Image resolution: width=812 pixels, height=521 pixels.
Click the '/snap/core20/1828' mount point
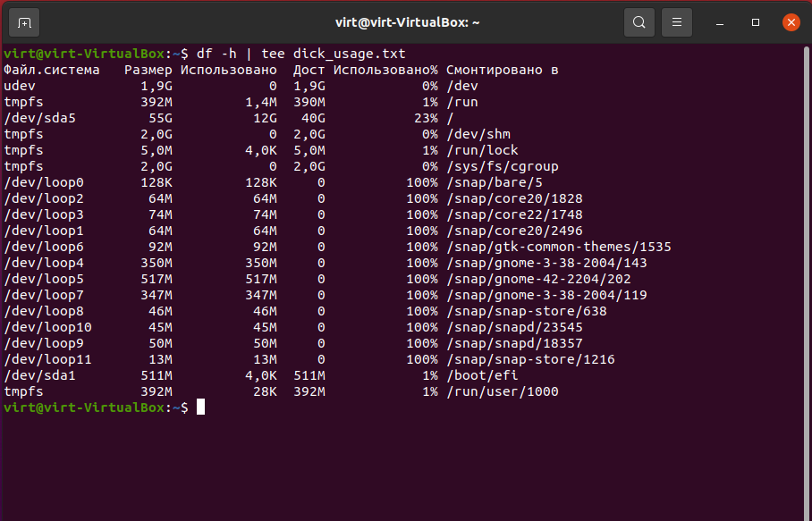pyautogui.click(x=515, y=198)
